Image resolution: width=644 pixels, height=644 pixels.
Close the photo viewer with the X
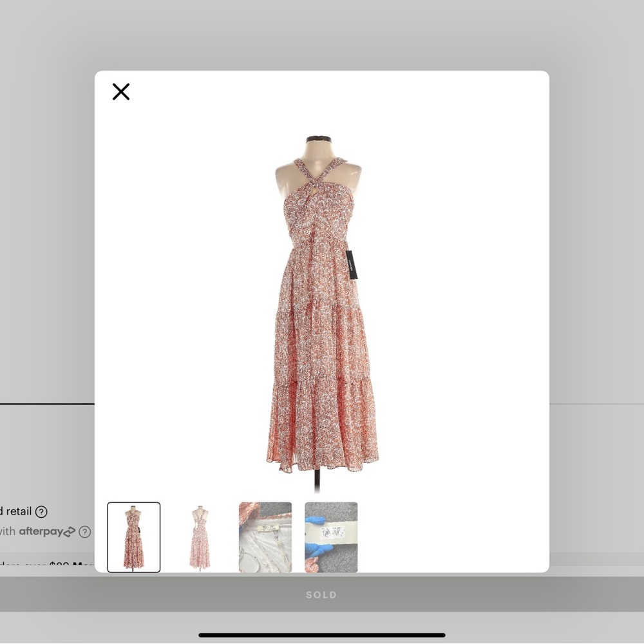pyautogui.click(x=121, y=92)
